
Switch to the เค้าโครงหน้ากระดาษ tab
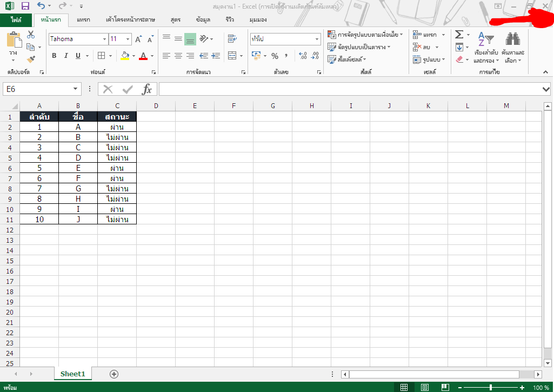pos(130,20)
